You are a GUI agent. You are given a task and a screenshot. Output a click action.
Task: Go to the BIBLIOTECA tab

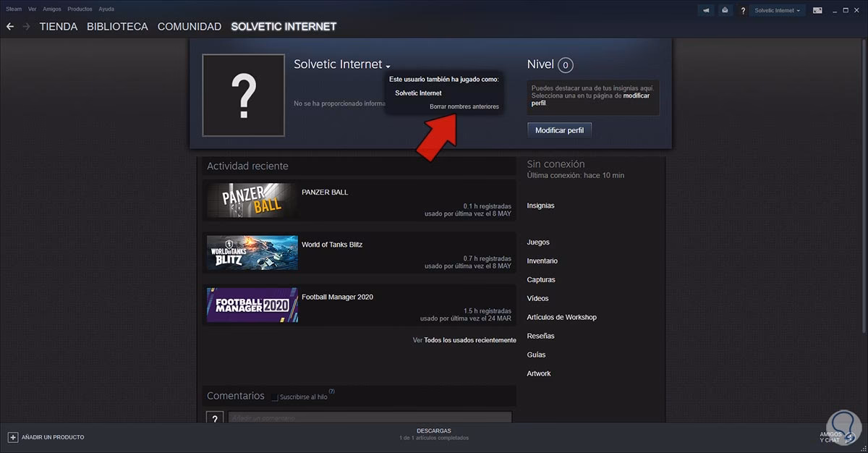(x=117, y=27)
